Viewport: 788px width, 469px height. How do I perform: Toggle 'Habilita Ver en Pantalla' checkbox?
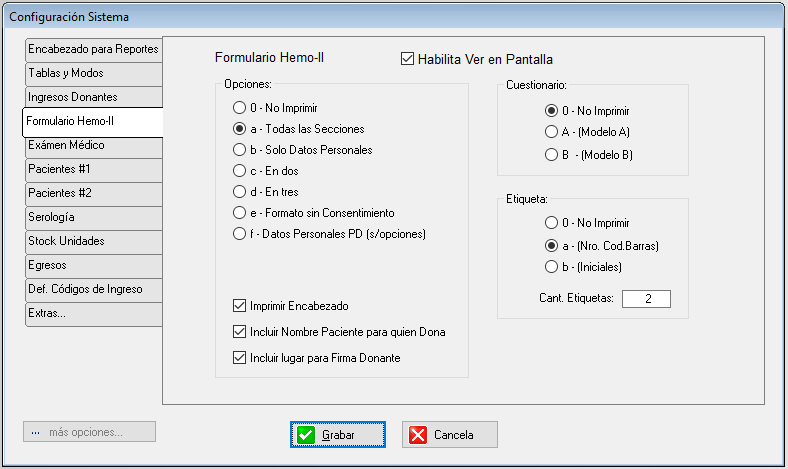[407, 59]
